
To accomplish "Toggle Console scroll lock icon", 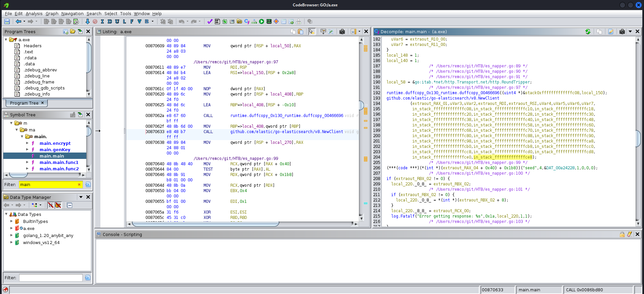I will 622,234.
